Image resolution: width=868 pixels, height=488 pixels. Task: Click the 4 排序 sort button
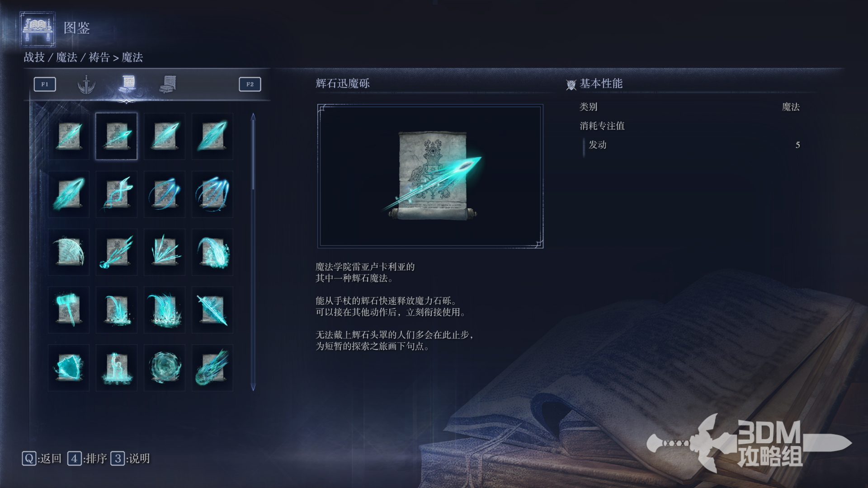point(87,459)
